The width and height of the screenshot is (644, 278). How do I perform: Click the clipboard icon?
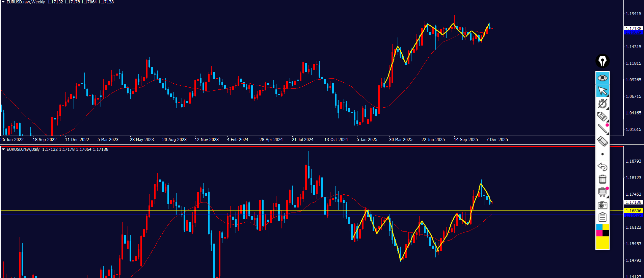602,217
